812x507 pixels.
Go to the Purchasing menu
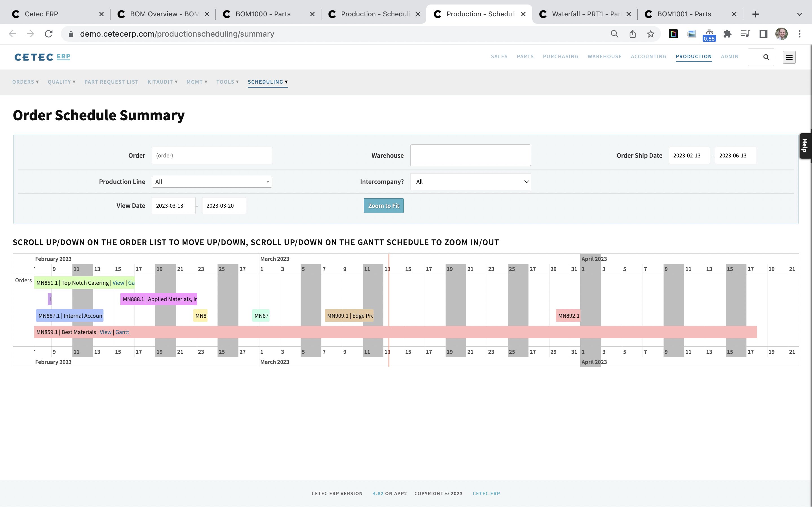coord(560,56)
